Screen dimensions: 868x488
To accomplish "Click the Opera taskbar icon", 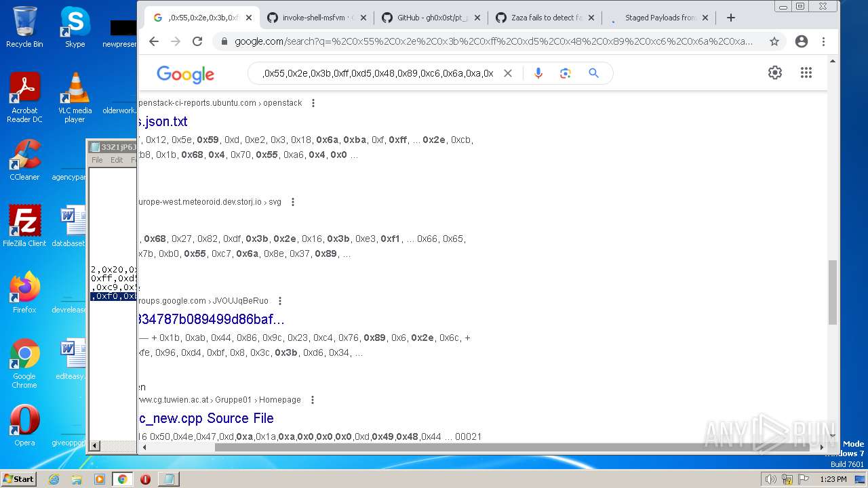I will [145, 479].
